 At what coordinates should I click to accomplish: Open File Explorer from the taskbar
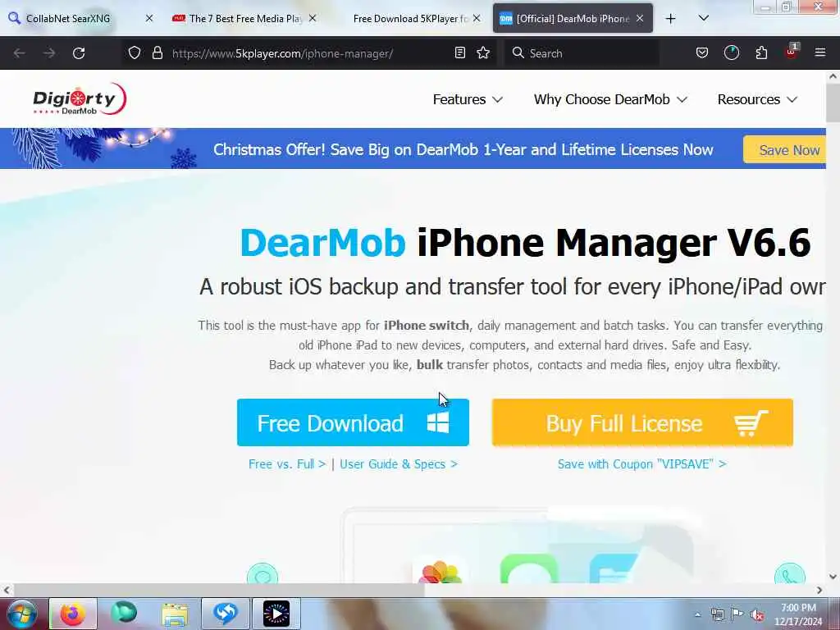click(x=175, y=614)
